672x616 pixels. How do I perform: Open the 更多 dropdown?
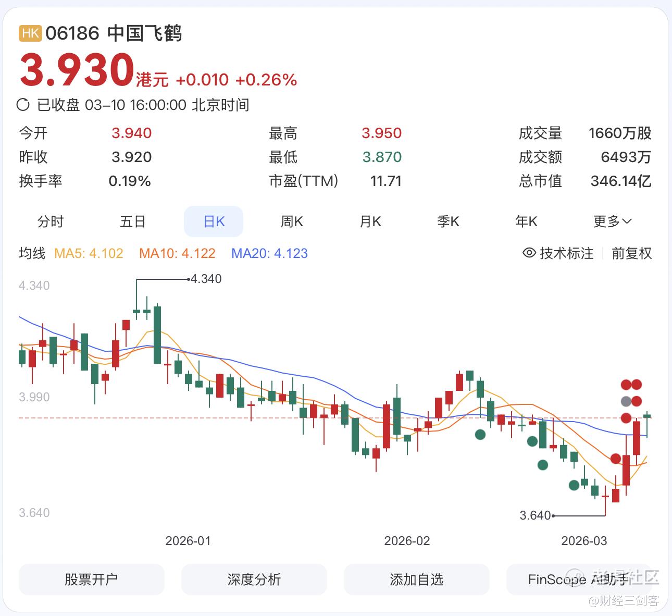pyautogui.click(x=612, y=221)
